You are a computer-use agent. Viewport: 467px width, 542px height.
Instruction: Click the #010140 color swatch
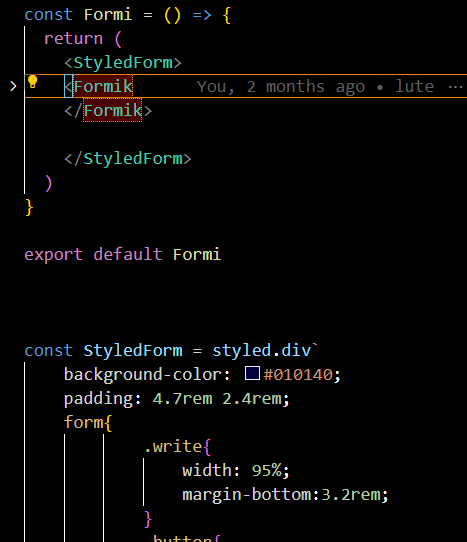pos(252,373)
